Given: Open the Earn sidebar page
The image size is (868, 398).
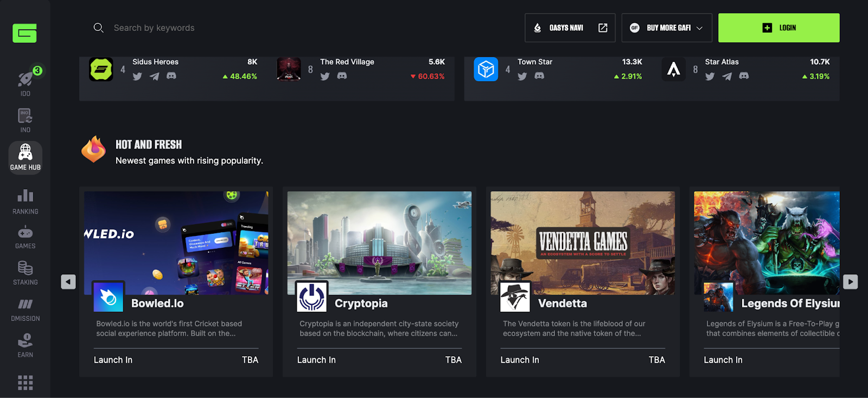Looking at the screenshot, I should pos(25,345).
